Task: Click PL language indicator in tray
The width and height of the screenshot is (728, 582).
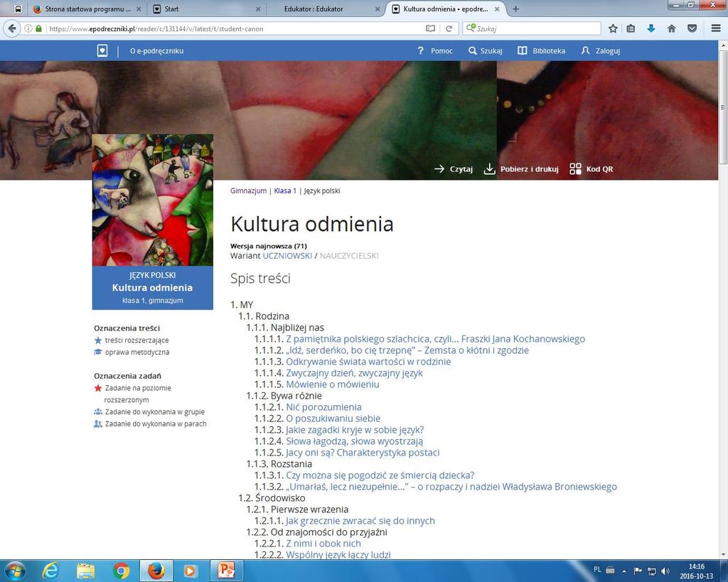Action: (597, 569)
